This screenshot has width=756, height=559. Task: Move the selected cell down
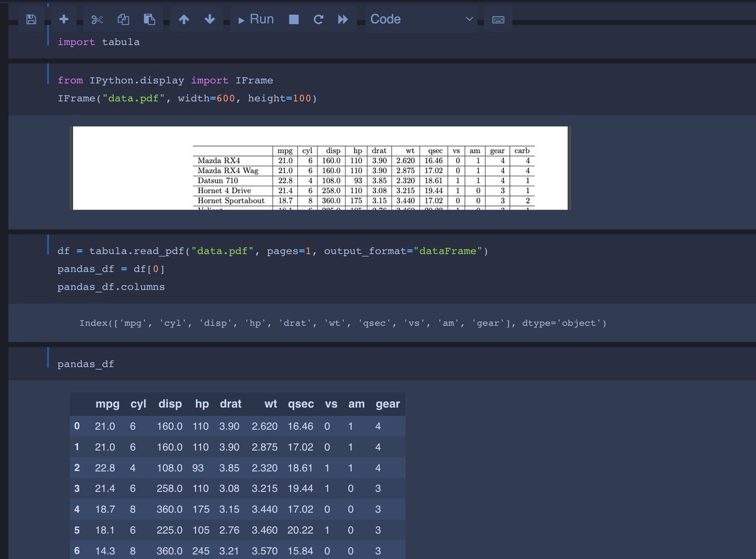click(210, 20)
